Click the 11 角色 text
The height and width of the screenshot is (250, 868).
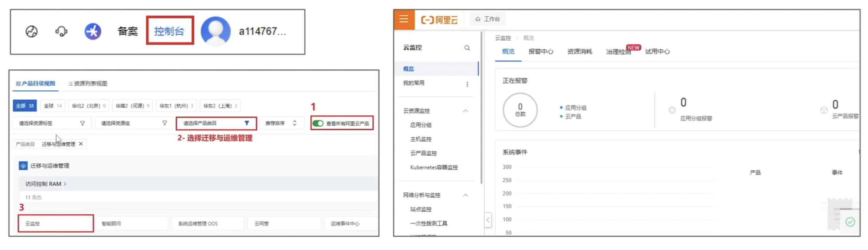(x=33, y=197)
